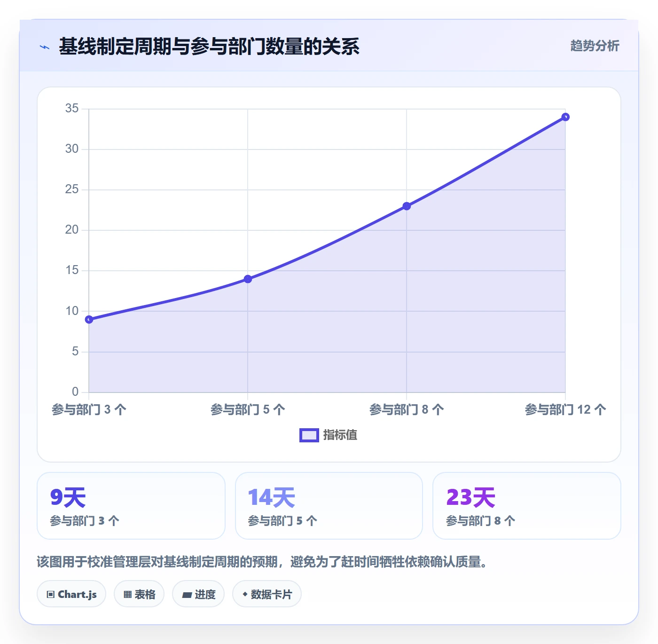Select the data point for 参与部门 3 个
Viewport: 658px width, 644px height.
tap(89, 320)
